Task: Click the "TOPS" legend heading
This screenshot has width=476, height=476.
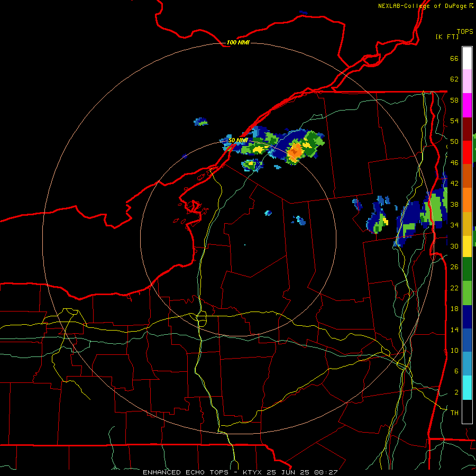Action: point(465,31)
